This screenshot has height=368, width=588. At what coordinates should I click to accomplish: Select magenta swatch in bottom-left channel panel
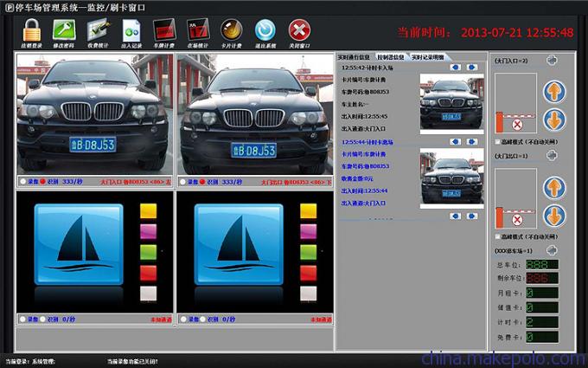(148, 231)
